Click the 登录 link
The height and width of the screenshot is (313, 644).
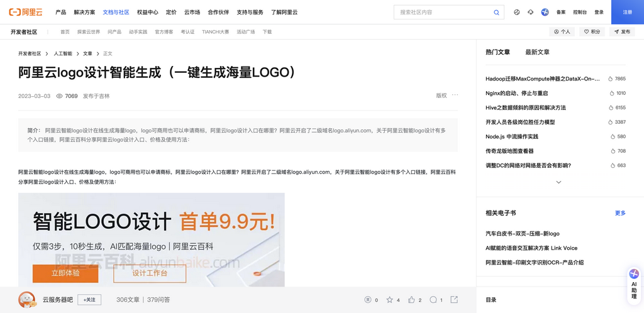(x=599, y=13)
